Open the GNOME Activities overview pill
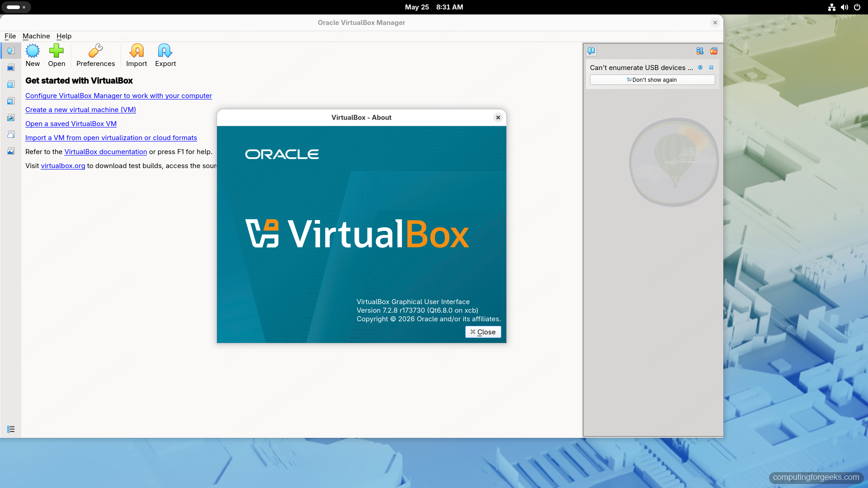Screen dimensions: 868x488 pyautogui.click(x=16, y=7)
